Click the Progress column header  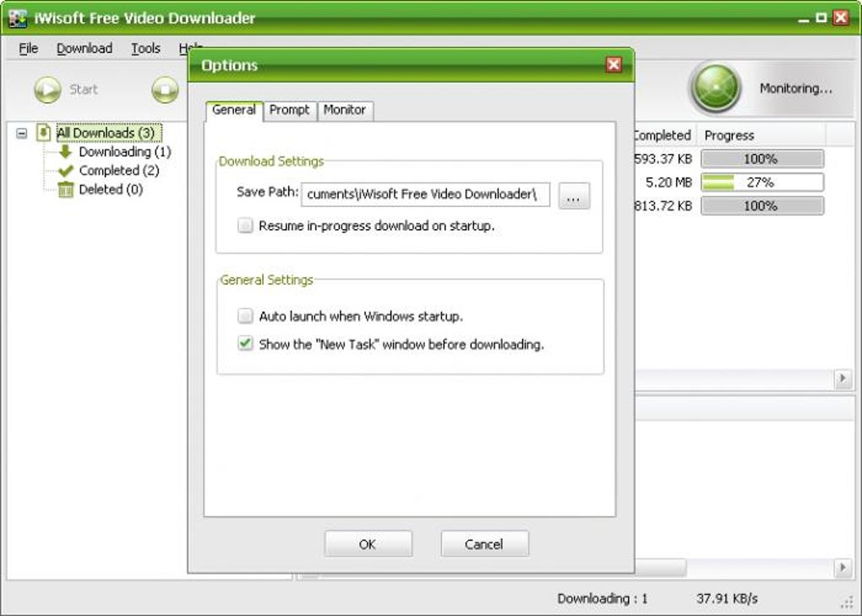tap(761, 135)
